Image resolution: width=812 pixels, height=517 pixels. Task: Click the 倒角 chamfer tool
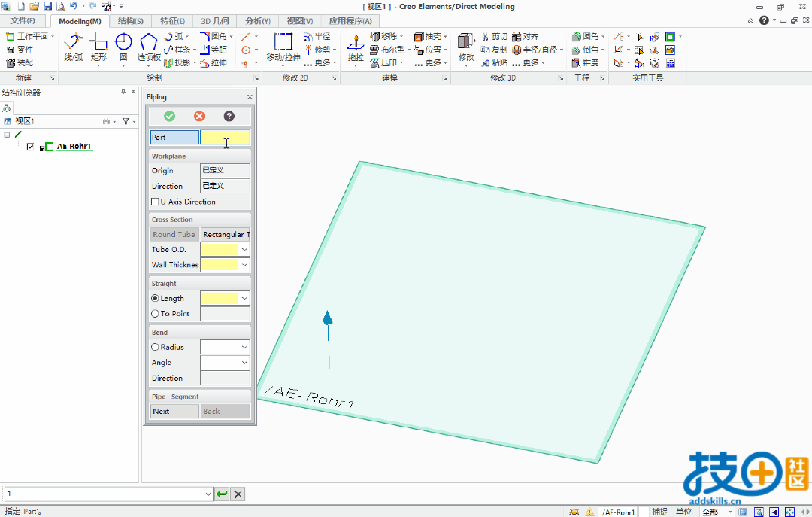pyautogui.click(x=585, y=50)
